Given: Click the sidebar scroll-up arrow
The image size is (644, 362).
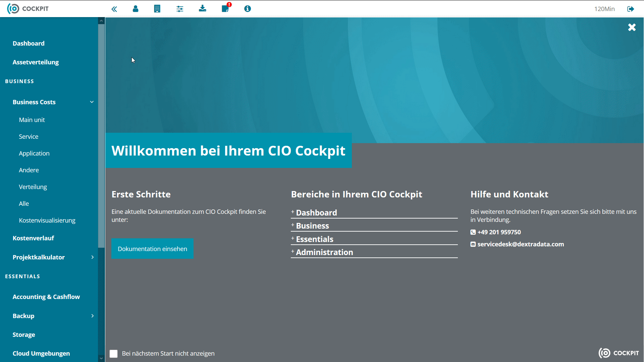Looking at the screenshot, I should coord(101,21).
